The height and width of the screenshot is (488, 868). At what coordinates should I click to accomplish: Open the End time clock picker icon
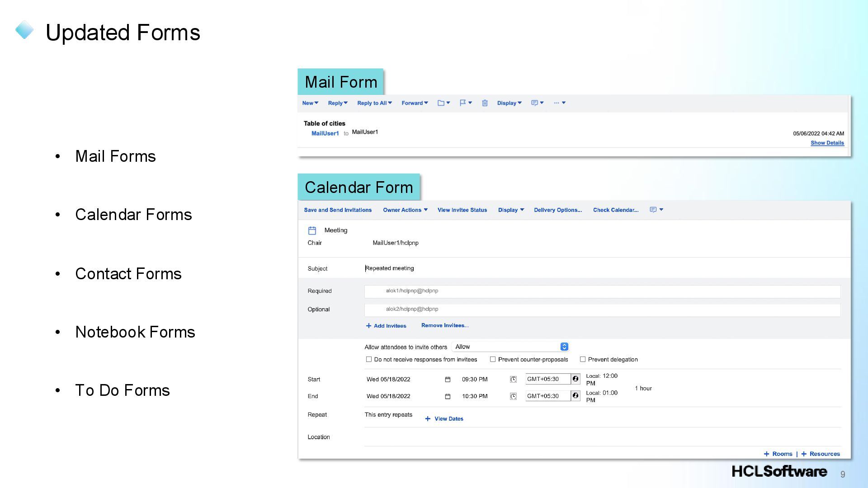pos(513,396)
